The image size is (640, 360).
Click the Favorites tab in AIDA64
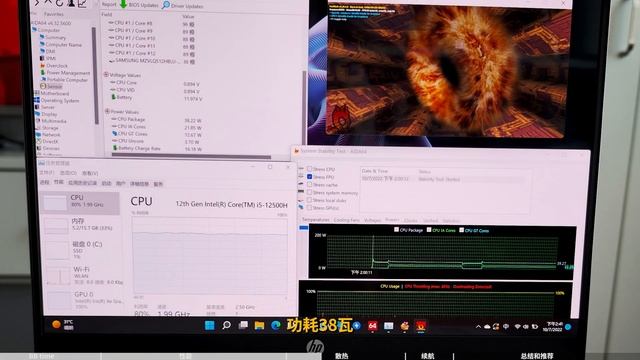pos(53,14)
